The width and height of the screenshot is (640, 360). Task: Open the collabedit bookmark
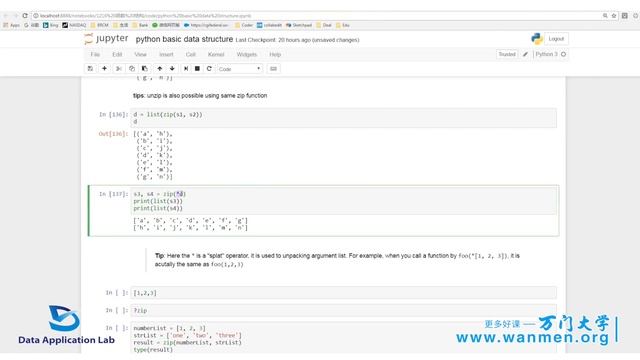tap(269, 25)
